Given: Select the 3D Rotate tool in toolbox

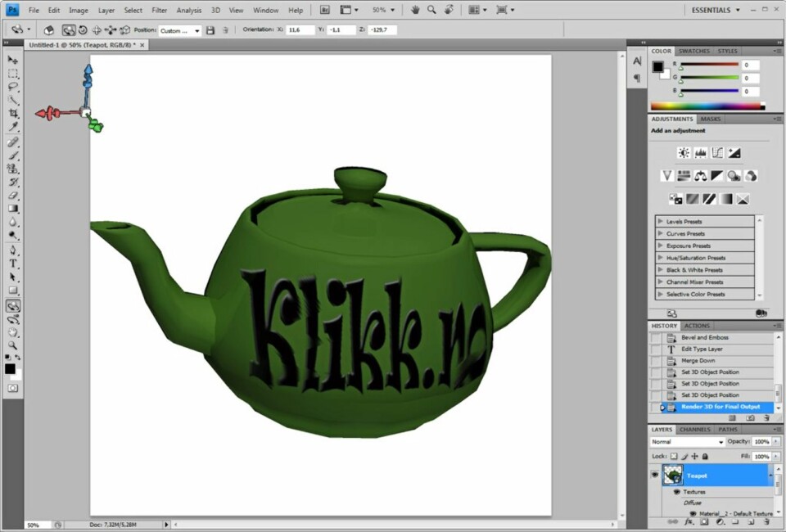Looking at the screenshot, I should point(13,306).
